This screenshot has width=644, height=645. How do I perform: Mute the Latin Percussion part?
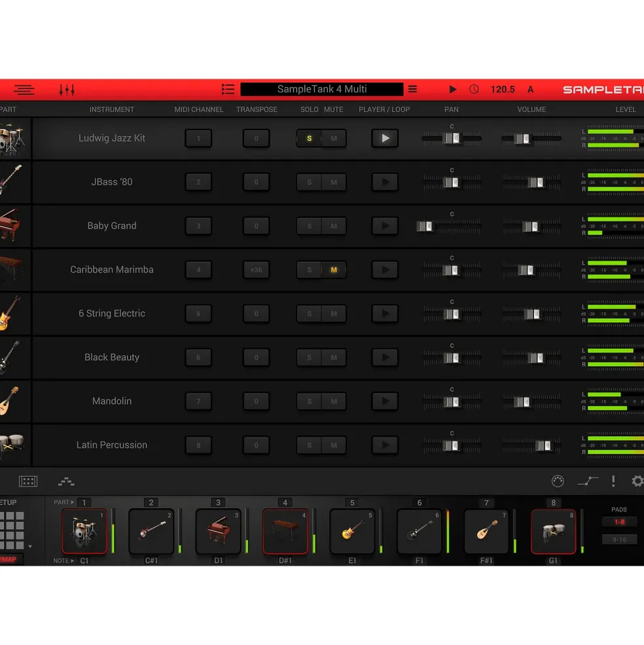pyautogui.click(x=334, y=445)
